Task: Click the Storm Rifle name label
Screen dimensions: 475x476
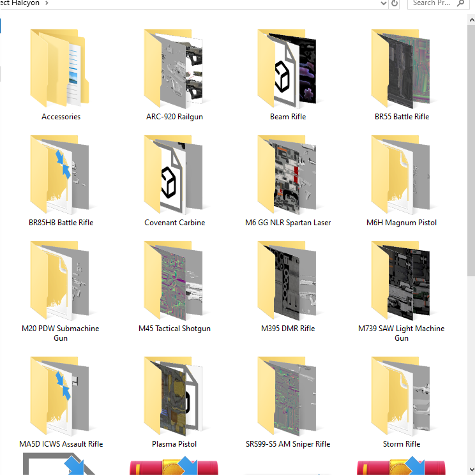Action: coord(402,444)
